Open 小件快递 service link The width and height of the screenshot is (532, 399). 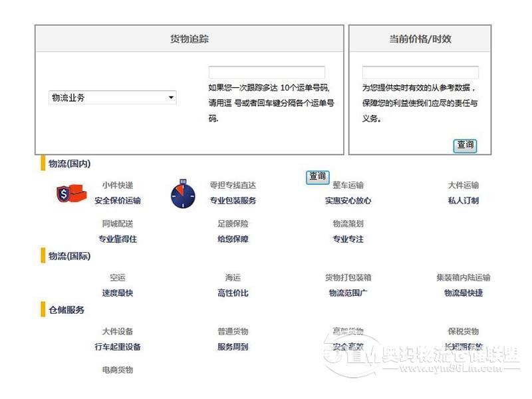point(118,186)
